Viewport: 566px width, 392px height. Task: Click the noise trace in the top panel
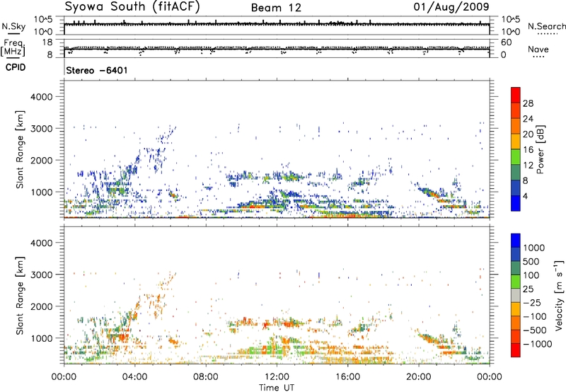(277, 25)
